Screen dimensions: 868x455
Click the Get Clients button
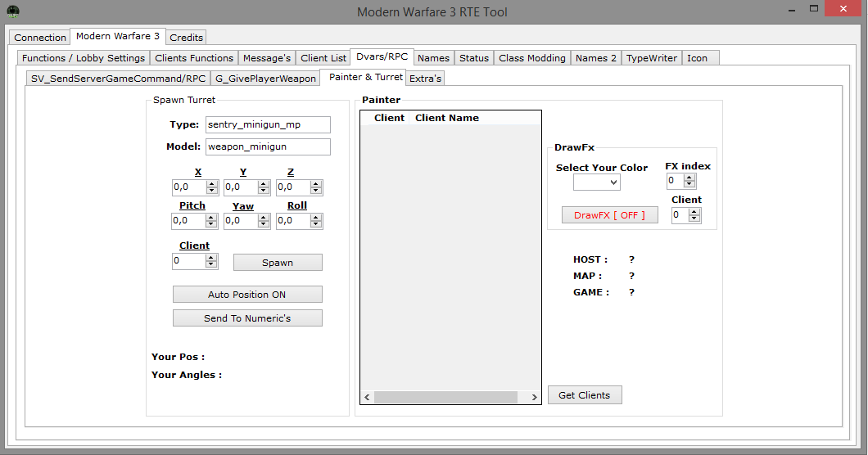(584, 395)
